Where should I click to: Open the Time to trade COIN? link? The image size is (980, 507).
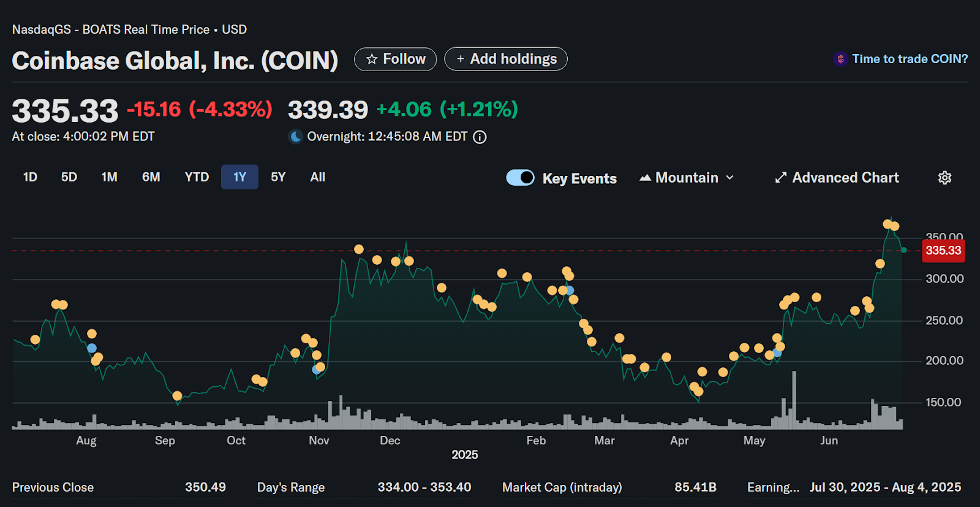(910, 59)
